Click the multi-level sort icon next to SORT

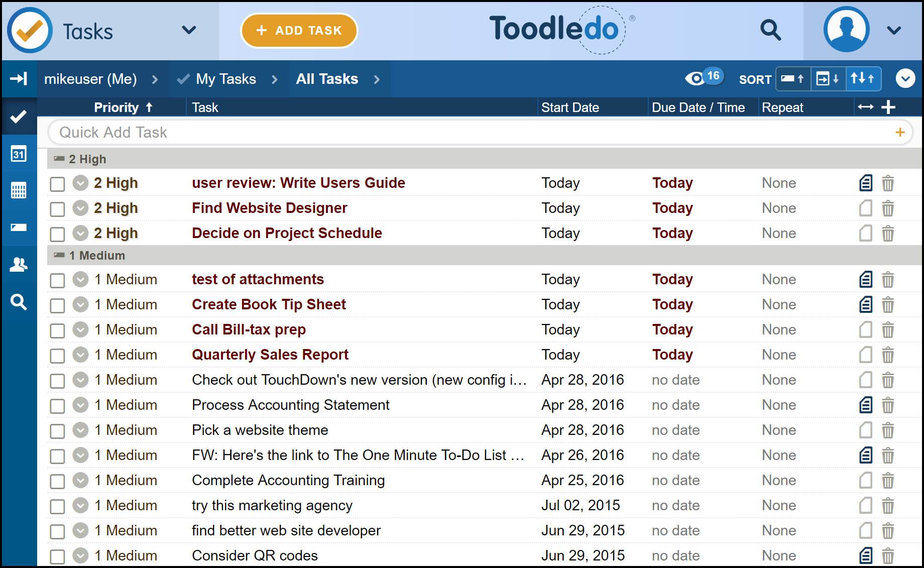coord(863,78)
